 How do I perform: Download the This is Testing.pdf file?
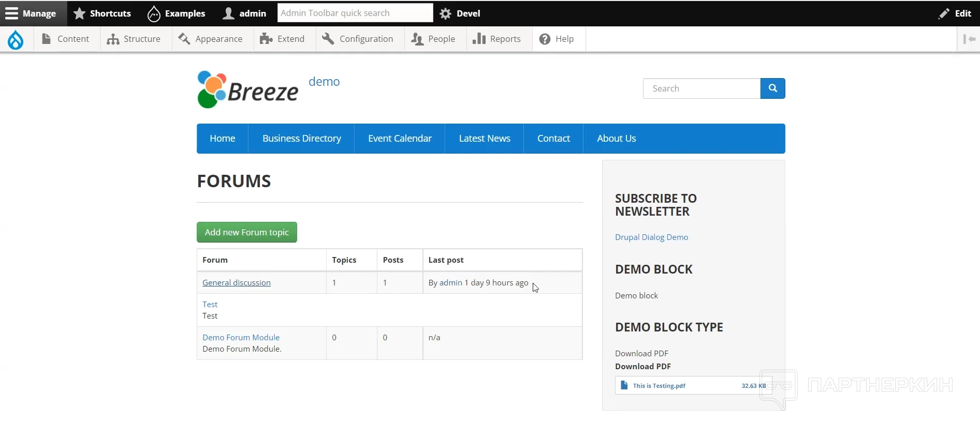[x=659, y=386]
